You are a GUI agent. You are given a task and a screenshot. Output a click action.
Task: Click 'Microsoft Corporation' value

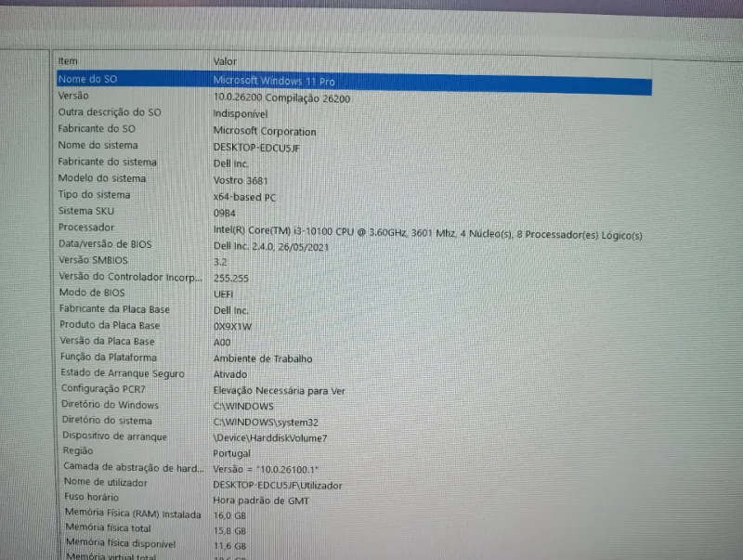(265, 131)
